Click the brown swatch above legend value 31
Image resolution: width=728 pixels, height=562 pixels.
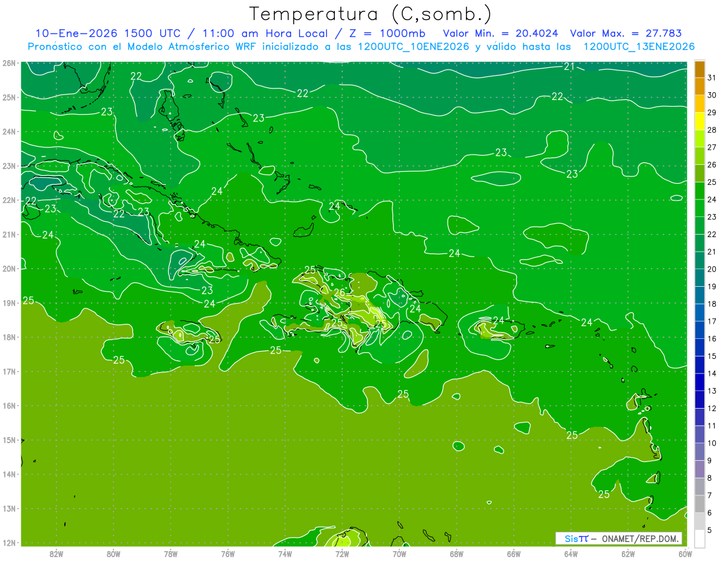coord(699,69)
